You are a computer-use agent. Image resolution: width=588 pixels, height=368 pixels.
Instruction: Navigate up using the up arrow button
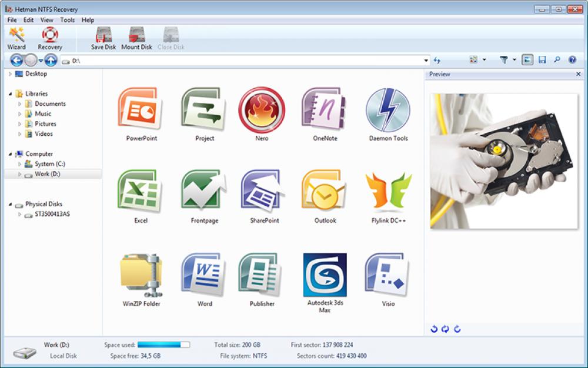51,60
